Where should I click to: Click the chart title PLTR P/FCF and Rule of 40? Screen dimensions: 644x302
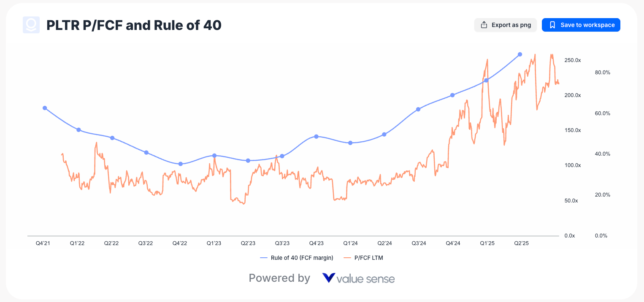coord(134,25)
